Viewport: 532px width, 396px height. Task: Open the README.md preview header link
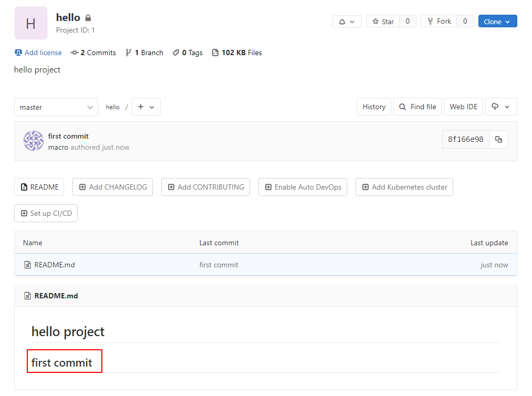[56, 296]
